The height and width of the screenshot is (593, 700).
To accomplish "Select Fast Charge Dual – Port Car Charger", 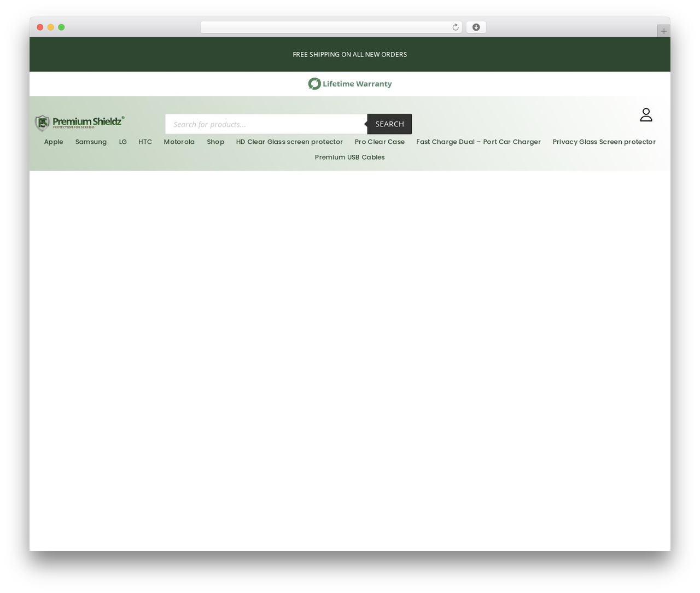I will pos(479,142).
